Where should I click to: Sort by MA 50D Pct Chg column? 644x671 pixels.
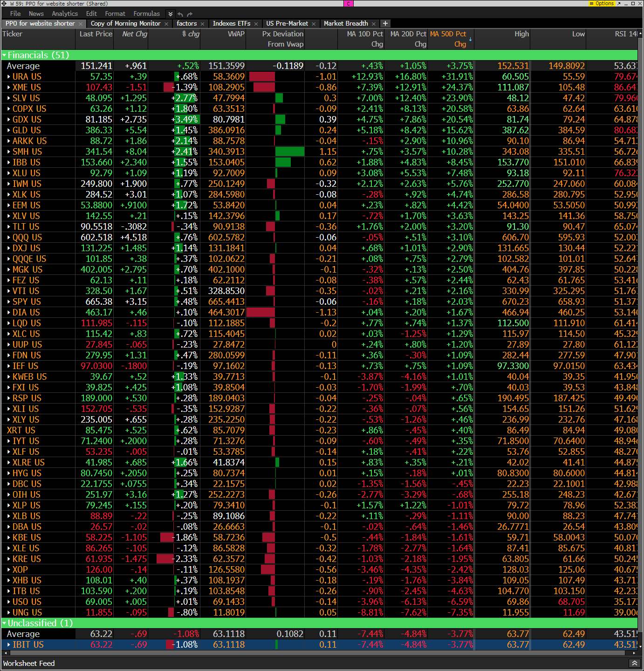(x=448, y=39)
